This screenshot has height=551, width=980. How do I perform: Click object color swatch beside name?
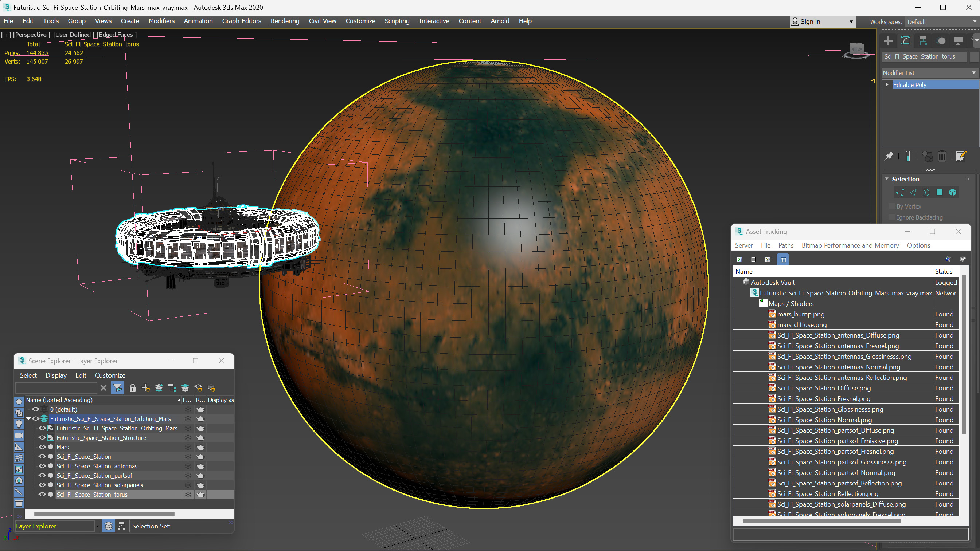(x=974, y=57)
